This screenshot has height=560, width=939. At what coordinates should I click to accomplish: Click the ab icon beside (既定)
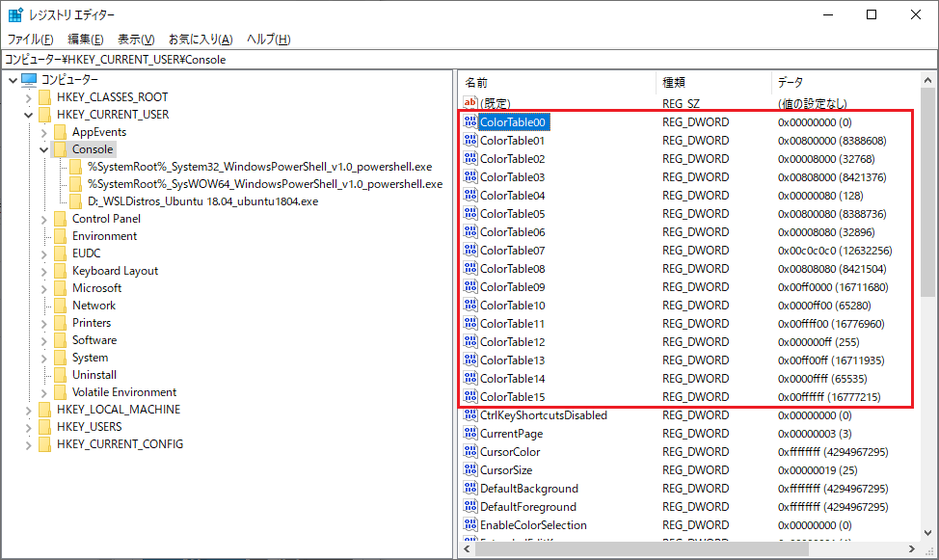(x=470, y=103)
